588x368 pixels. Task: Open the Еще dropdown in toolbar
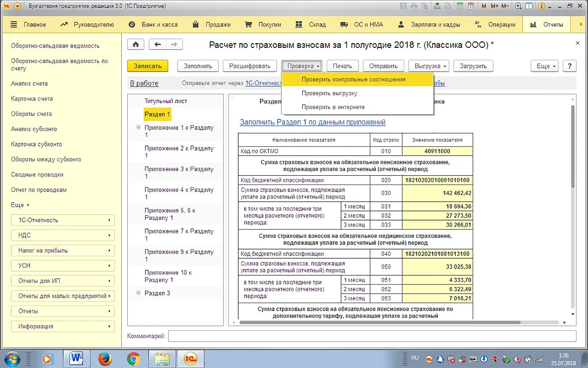tap(544, 66)
